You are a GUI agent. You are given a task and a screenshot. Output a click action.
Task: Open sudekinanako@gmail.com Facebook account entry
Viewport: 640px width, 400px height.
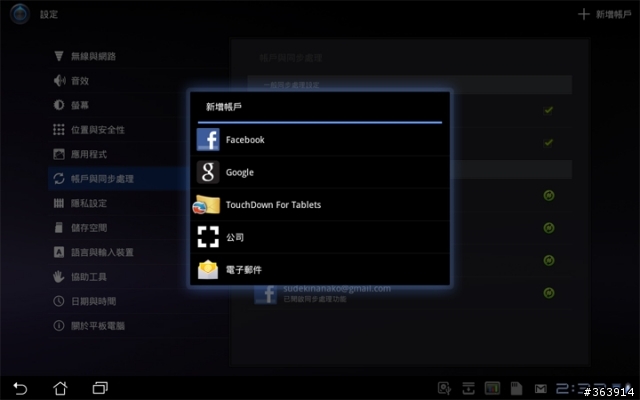coord(409,294)
